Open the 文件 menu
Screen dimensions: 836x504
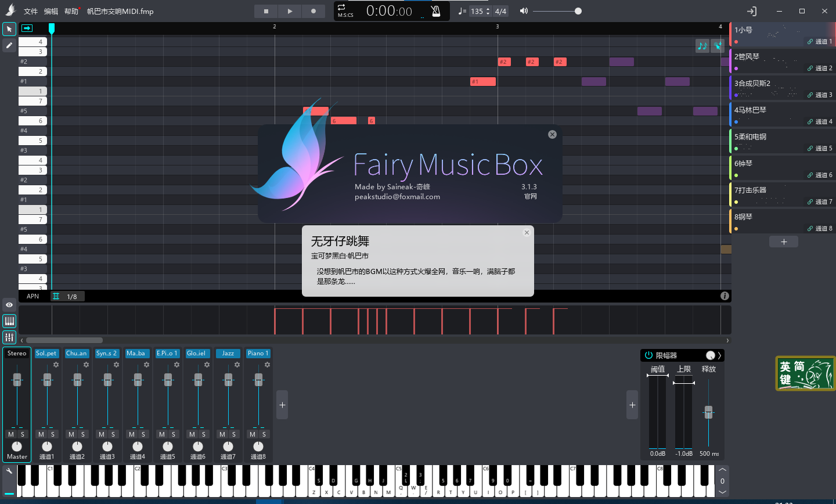31,12
